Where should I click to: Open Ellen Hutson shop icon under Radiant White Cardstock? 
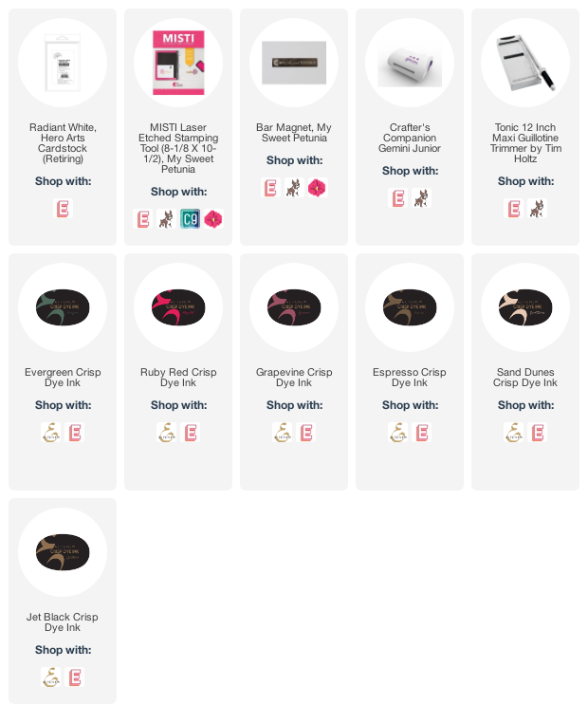coord(63,209)
